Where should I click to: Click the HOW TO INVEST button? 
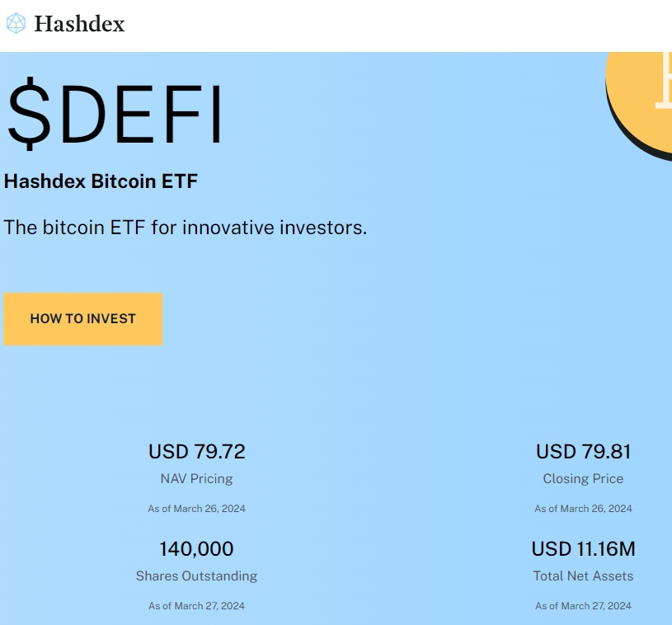click(x=82, y=319)
